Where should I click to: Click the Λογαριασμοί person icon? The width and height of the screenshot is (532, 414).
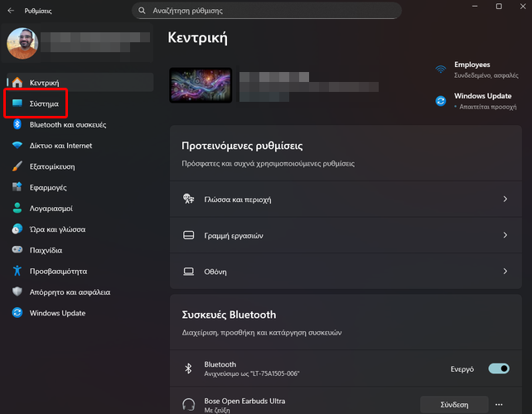click(x=17, y=209)
